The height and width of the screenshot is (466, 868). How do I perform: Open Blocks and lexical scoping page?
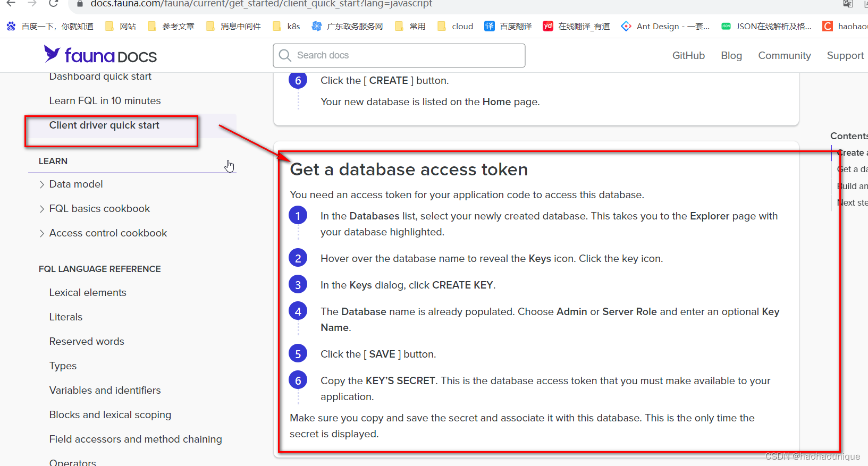110,414
